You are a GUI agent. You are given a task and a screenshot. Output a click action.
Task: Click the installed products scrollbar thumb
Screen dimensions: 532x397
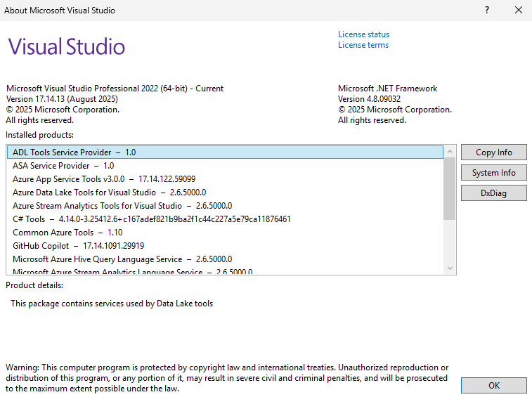coord(450,188)
